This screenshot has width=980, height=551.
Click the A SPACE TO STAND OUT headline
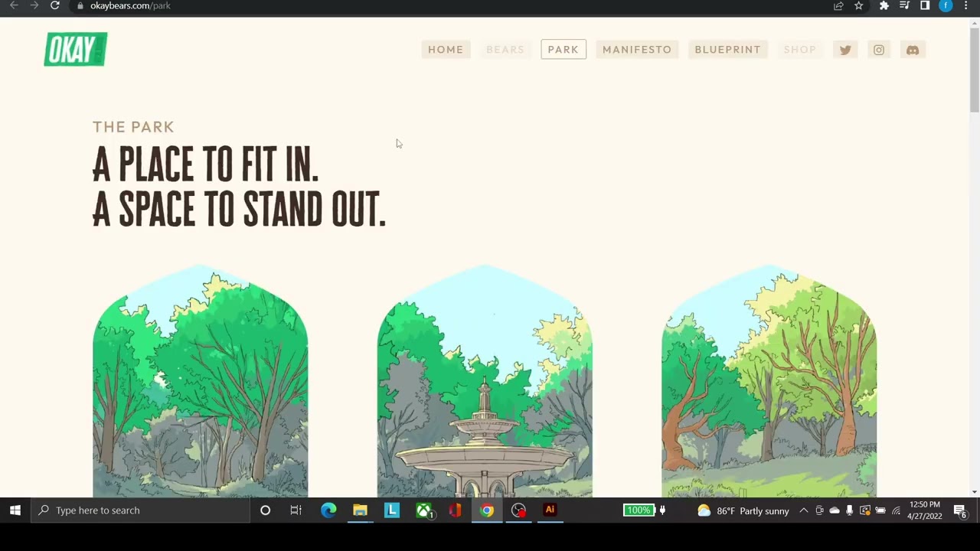coord(239,209)
